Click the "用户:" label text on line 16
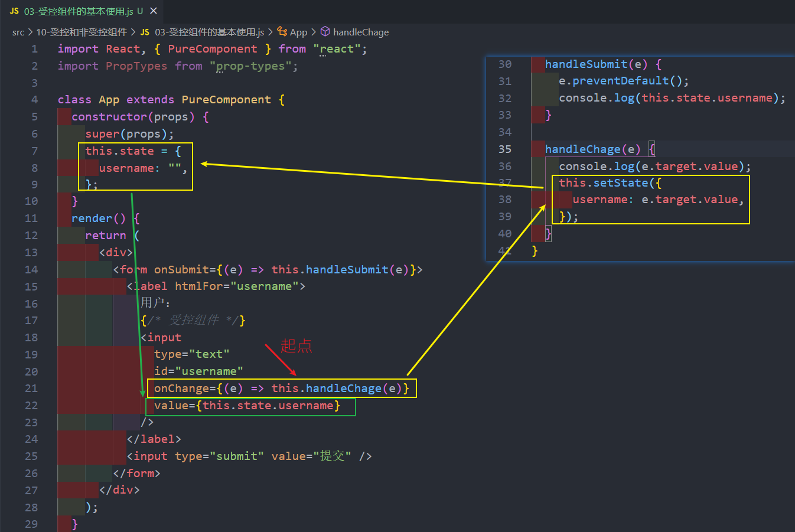This screenshot has height=532, width=795. coord(156,303)
